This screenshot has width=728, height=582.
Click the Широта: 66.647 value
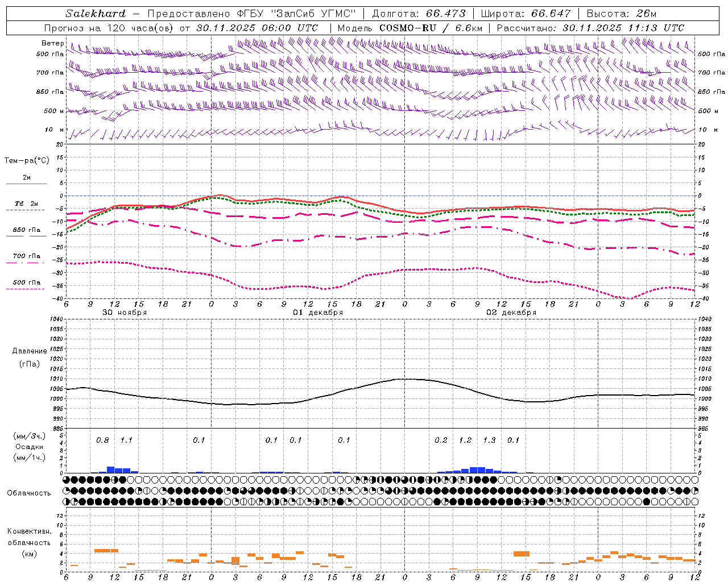click(x=526, y=14)
